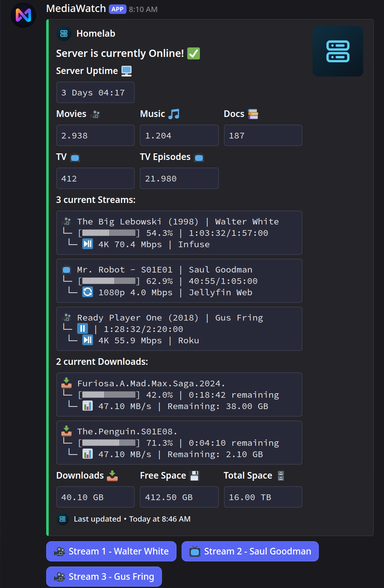Click the books emoji beside Docs
This screenshot has height=588, width=384.
pyautogui.click(x=253, y=114)
